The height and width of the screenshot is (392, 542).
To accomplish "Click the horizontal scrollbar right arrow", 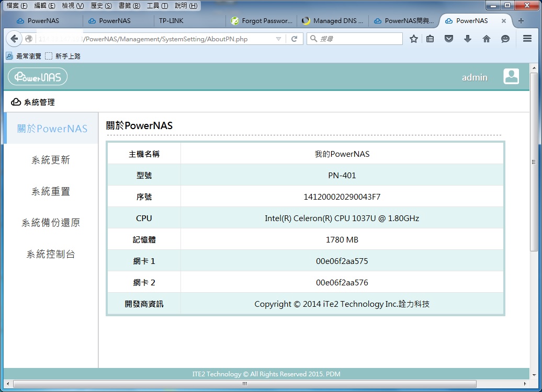I will (x=525, y=384).
